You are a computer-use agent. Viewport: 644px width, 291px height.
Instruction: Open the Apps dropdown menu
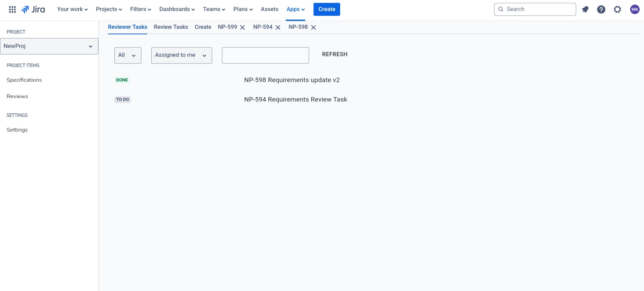coord(295,9)
